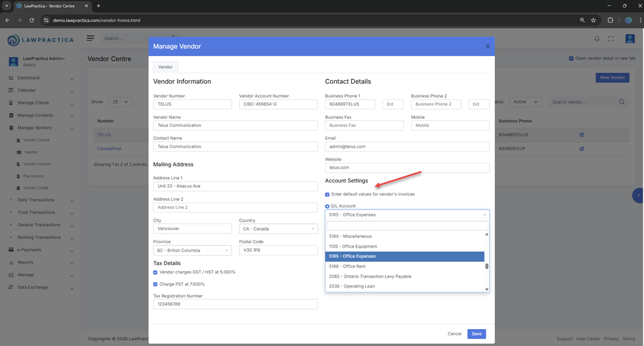Image resolution: width=644 pixels, height=346 pixels.
Task: Click the blue side arrow panel icon
Action: [639, 195]
